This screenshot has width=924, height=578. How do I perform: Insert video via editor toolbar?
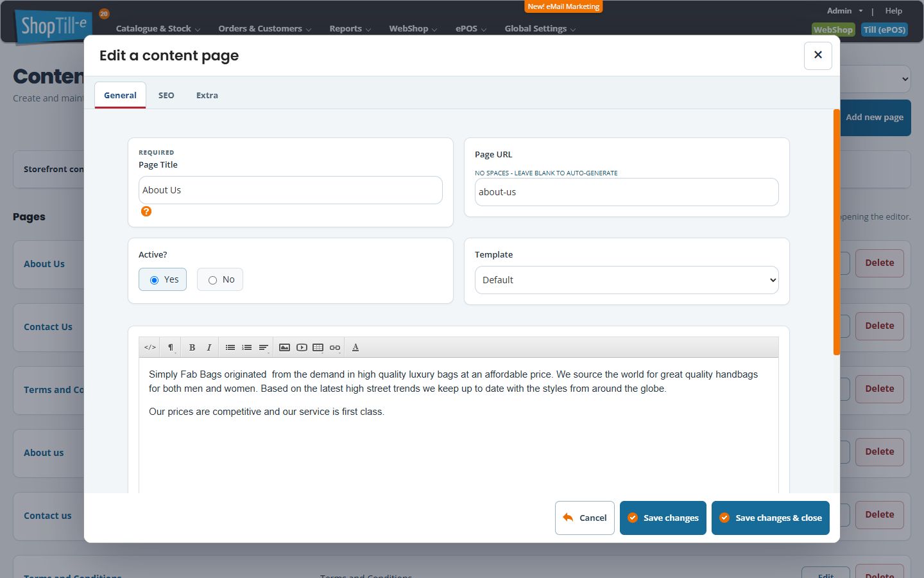pos(302,347)
